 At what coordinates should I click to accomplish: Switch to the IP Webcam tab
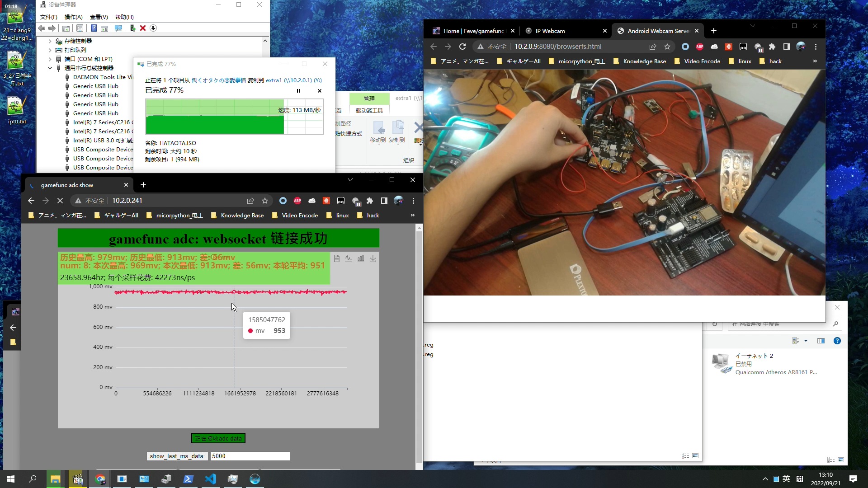(550, 31)
